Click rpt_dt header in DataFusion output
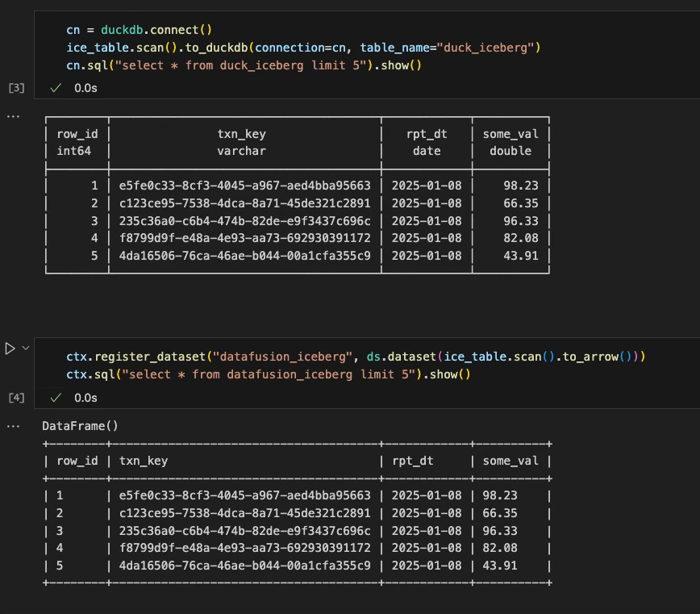The height and width of the screenshot is (614, 700). [x=413, y=461]
